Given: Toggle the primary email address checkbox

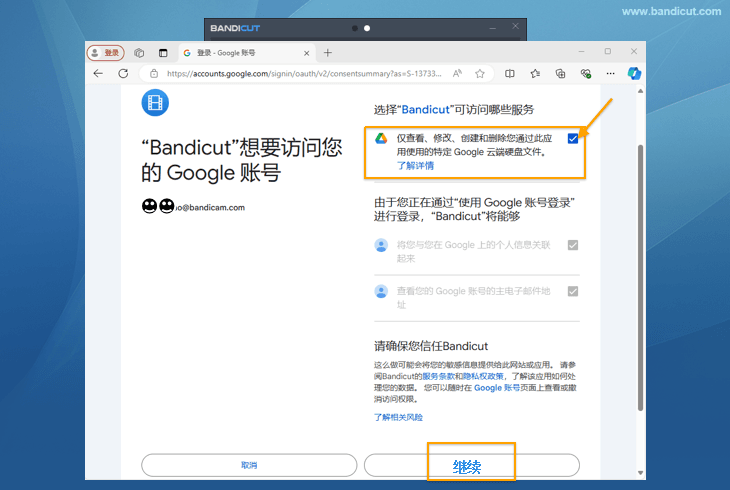Looking at the screenshot, I should point(573,291).
